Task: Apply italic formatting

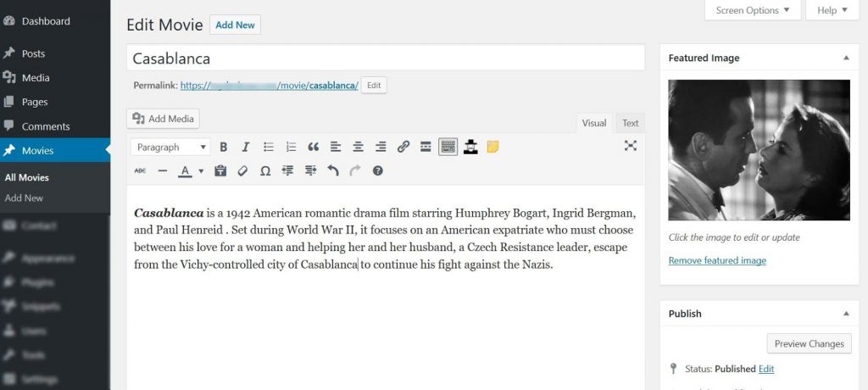Action: pos(246,147)
